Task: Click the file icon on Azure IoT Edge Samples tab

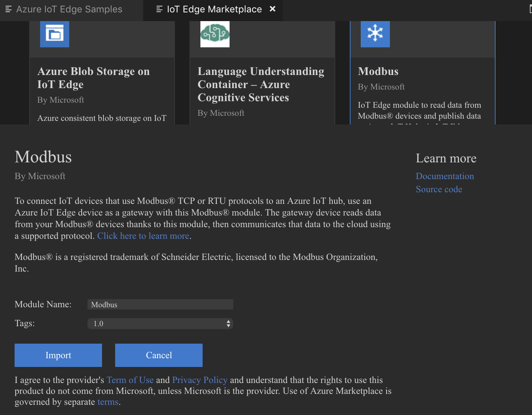Action: (x=8, y=9)
